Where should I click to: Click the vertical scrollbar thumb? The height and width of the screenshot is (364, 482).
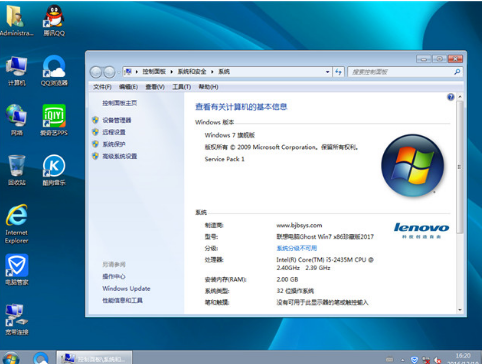click(460, 167)
